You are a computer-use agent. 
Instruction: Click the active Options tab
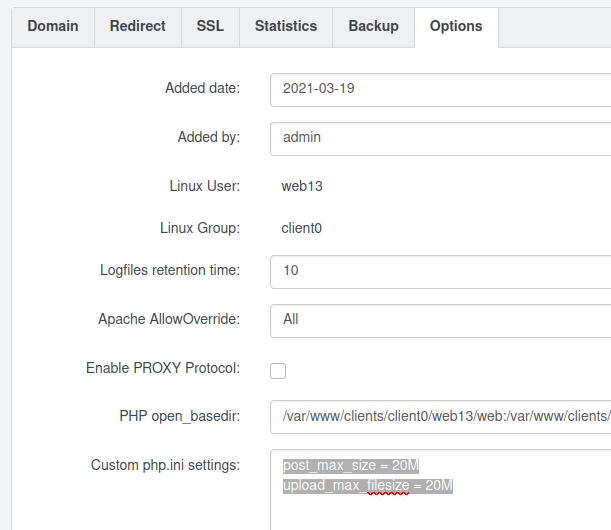tap(456, 27)
